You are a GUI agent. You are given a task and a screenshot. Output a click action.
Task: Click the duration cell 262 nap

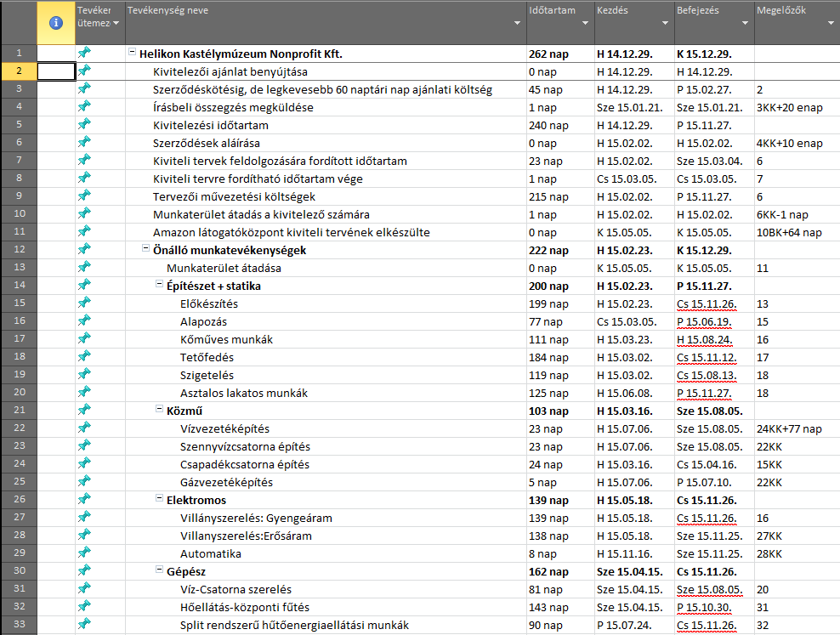point(560,54)
